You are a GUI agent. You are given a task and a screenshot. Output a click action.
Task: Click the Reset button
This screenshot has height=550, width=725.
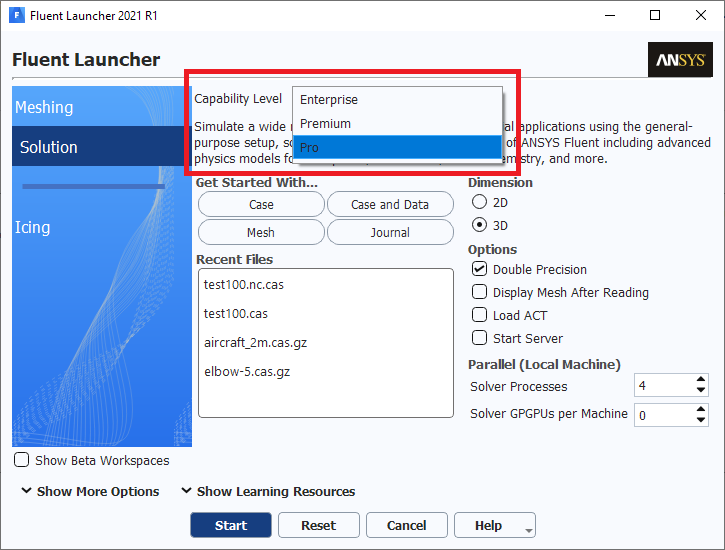coord(319,525)
